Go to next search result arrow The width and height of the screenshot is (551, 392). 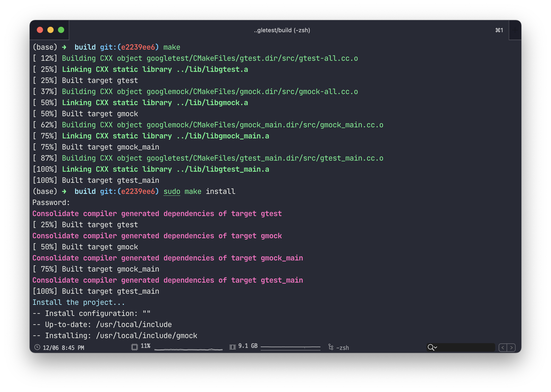tap(511, 347)
